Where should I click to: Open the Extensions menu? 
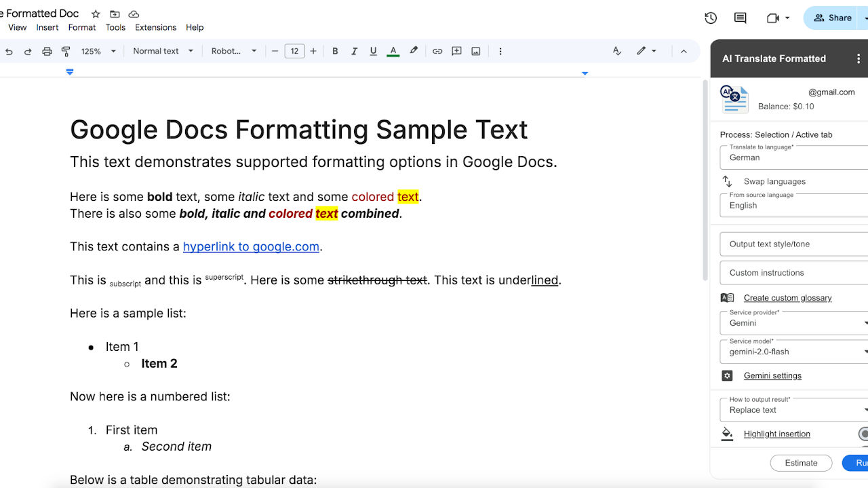point(155,28)
